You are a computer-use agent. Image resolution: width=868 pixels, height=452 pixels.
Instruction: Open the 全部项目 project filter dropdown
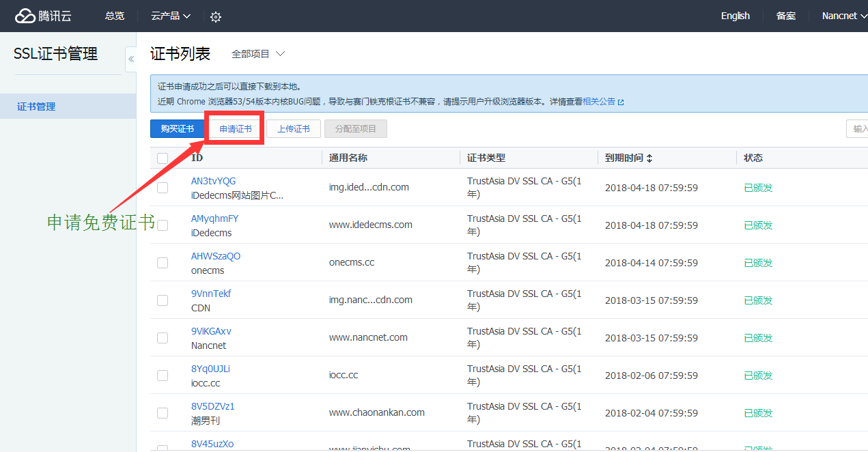click(x=257, y=54)
